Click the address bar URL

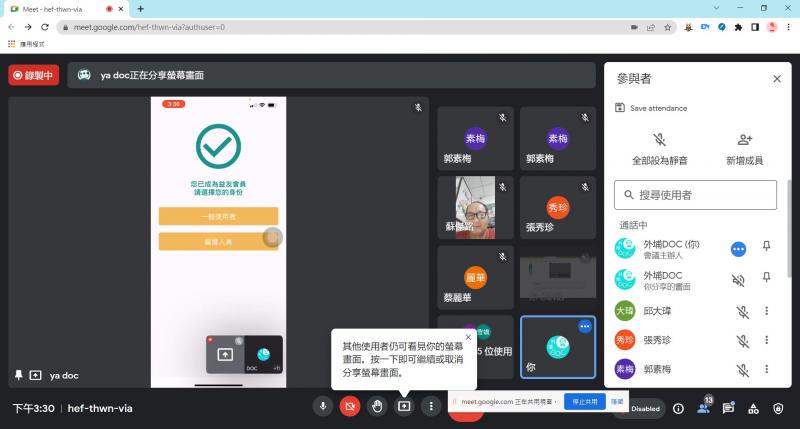point(149,28)
